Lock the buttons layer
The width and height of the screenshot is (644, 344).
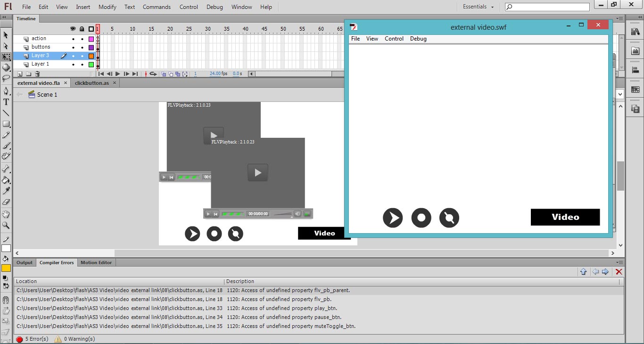pyautogui.click(x=82, y=47)
